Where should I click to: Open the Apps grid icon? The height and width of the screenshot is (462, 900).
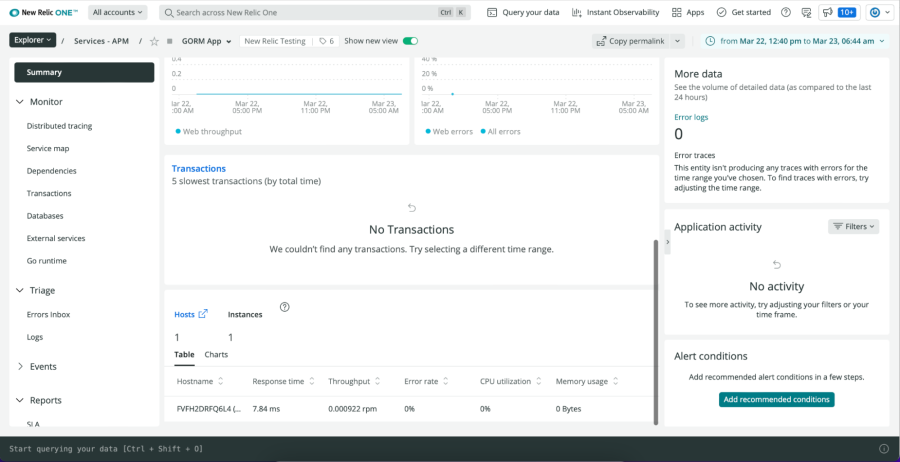688,13
